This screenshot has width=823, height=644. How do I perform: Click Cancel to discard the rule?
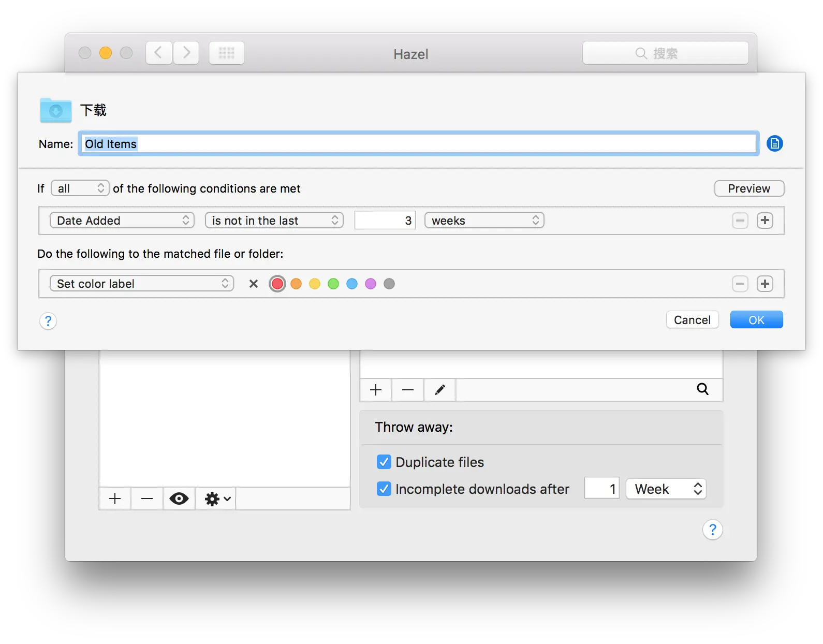[692, 320]
